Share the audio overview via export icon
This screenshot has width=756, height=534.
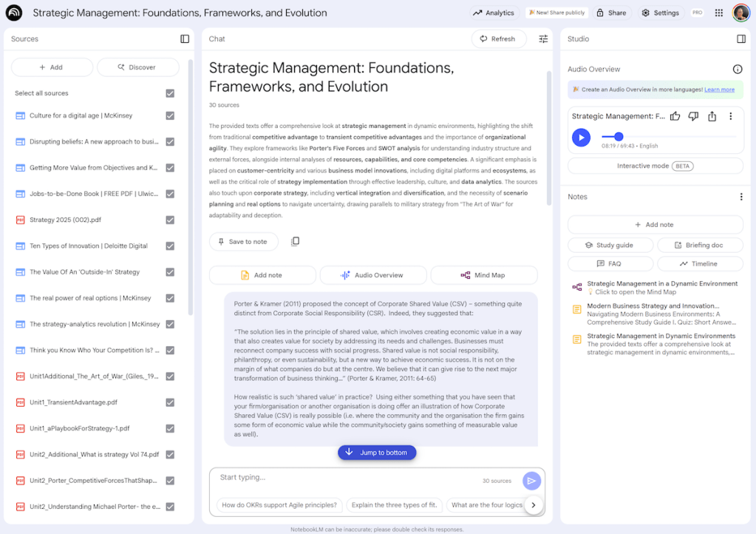[712, 116]
